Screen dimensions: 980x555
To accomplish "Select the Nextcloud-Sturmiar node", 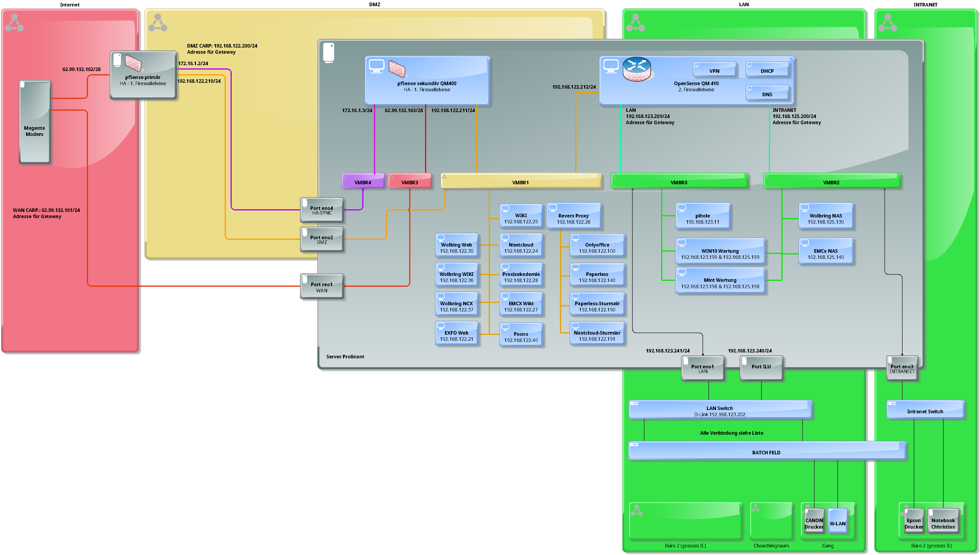I will tap(597, 333).
